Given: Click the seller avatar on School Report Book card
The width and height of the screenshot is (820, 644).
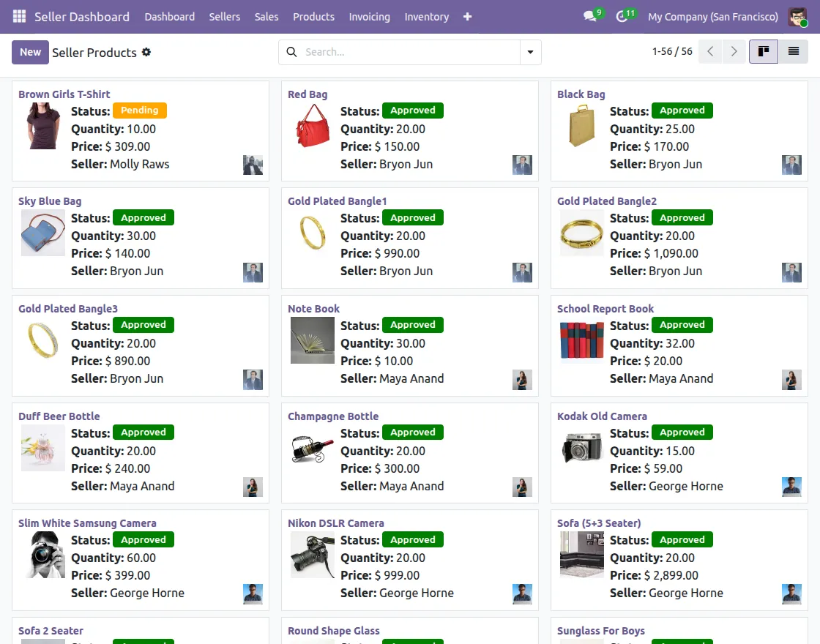Looking at the screenshot, I should point(791,380).
